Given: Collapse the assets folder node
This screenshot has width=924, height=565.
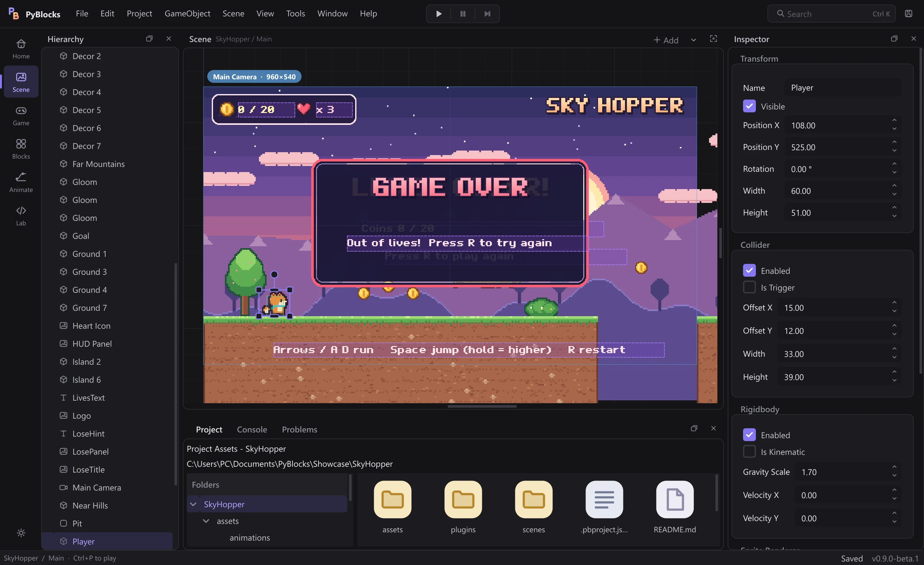Looking at the screenshot, I should pyautogui.click(x=206, y=521).
